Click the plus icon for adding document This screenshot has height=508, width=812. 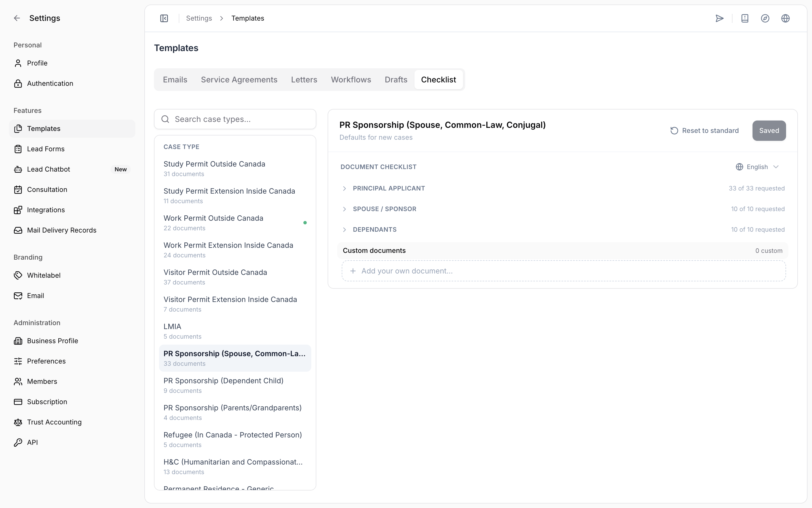click(353, 271)
